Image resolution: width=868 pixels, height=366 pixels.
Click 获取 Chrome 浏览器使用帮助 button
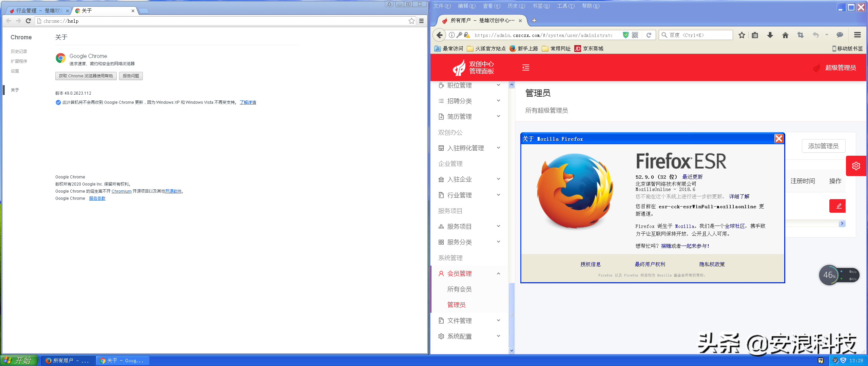coord(86,76)
